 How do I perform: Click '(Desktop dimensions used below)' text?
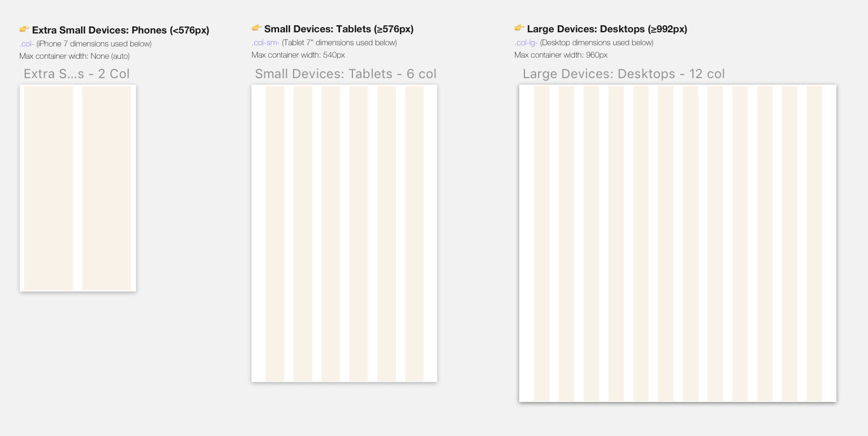tap(597, 43)
